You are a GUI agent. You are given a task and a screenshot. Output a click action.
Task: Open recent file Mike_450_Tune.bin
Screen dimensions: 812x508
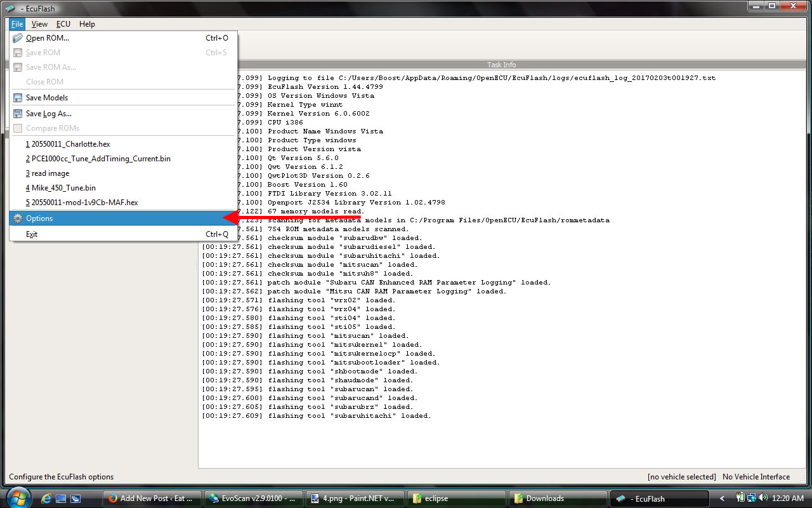pos(124,188)
